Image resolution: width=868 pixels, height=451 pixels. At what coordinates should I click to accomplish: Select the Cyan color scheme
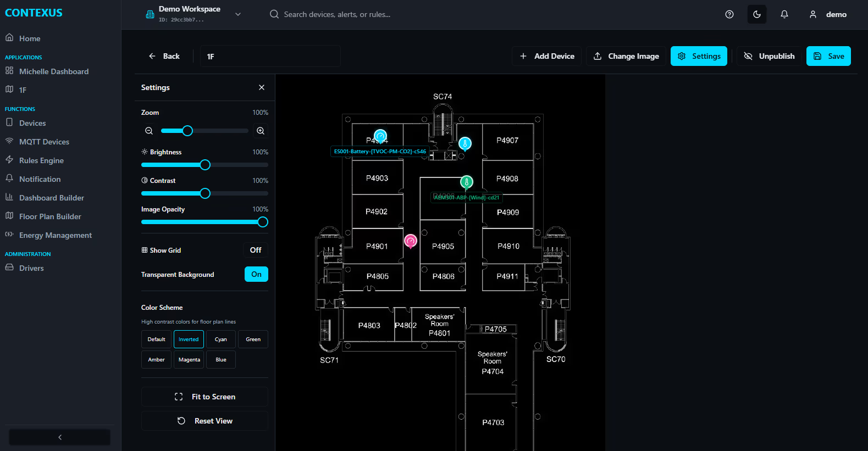[x=221, y=339]
